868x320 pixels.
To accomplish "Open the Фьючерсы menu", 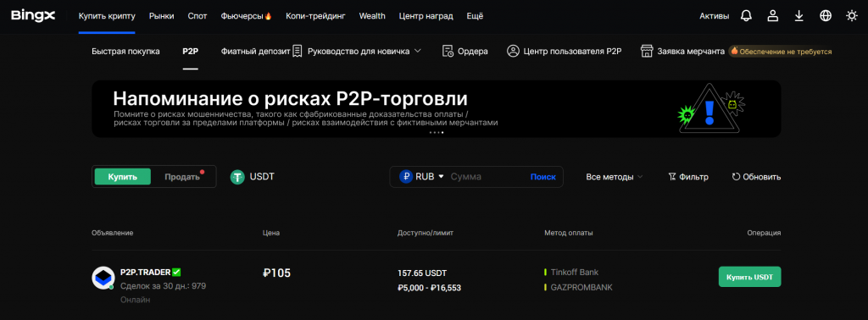I will pyautogui.click(x=242, y=16).
